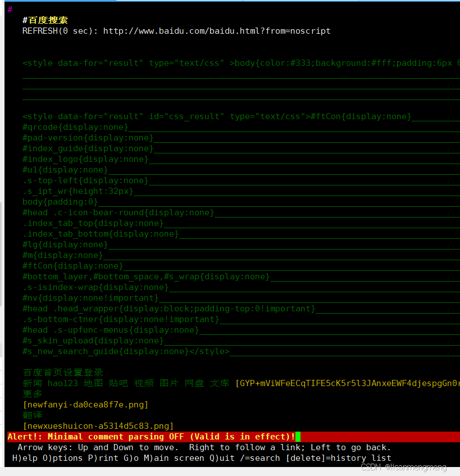Click the green cursor block after the alert
This screenshot has height=476, width=460.
tap(298, 437)
